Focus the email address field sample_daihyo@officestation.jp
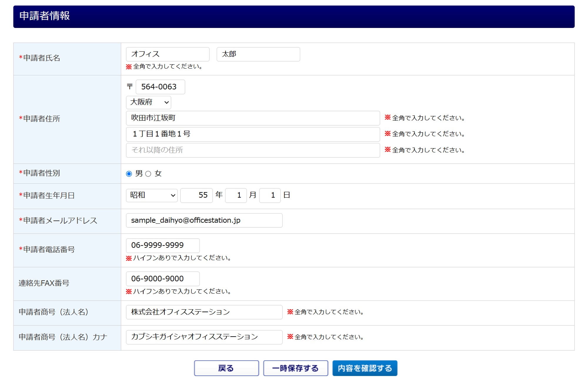Screen dimensions: 588x389 point(204,220)
